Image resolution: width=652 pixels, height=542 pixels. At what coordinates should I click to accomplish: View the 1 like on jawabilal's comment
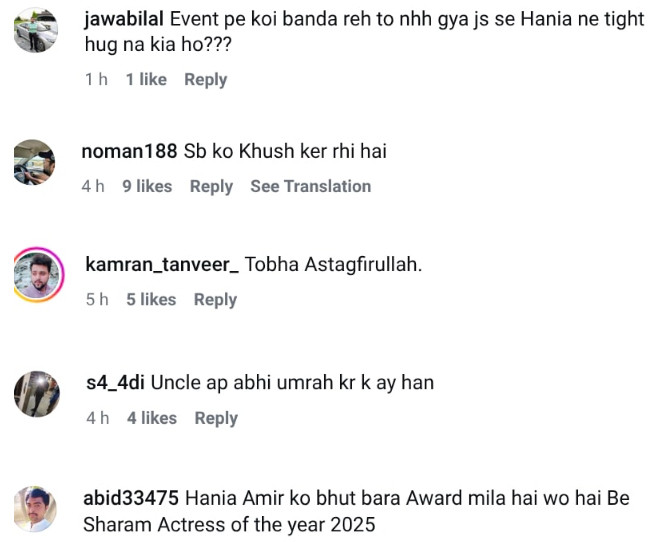click(146, 79)
